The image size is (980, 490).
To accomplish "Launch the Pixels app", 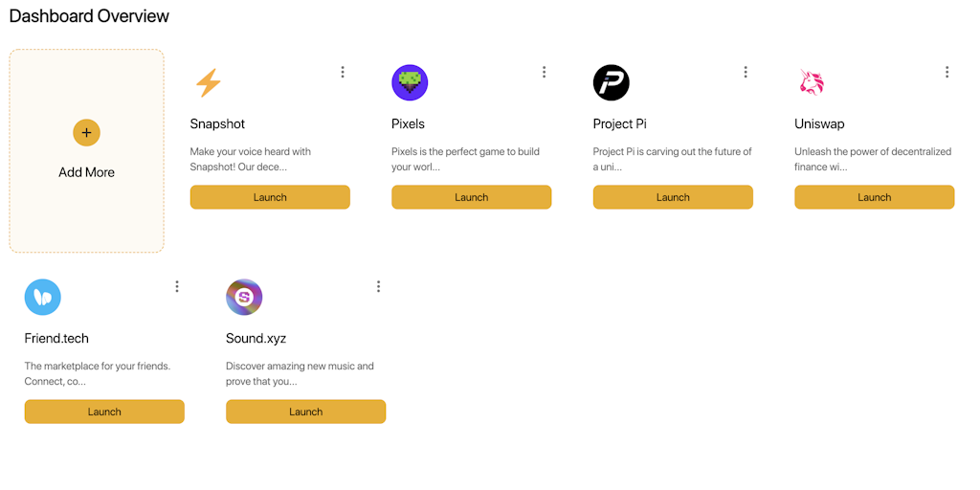I will point(471,197).
